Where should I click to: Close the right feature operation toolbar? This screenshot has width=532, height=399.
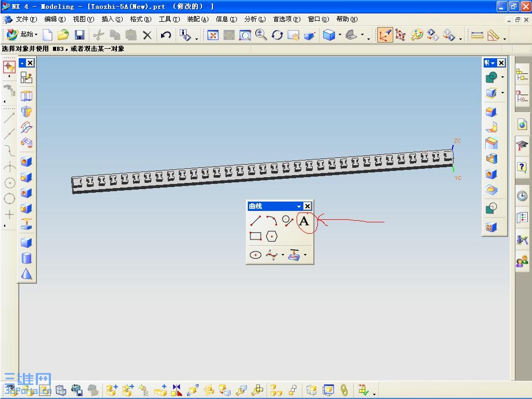pos(501,63)
